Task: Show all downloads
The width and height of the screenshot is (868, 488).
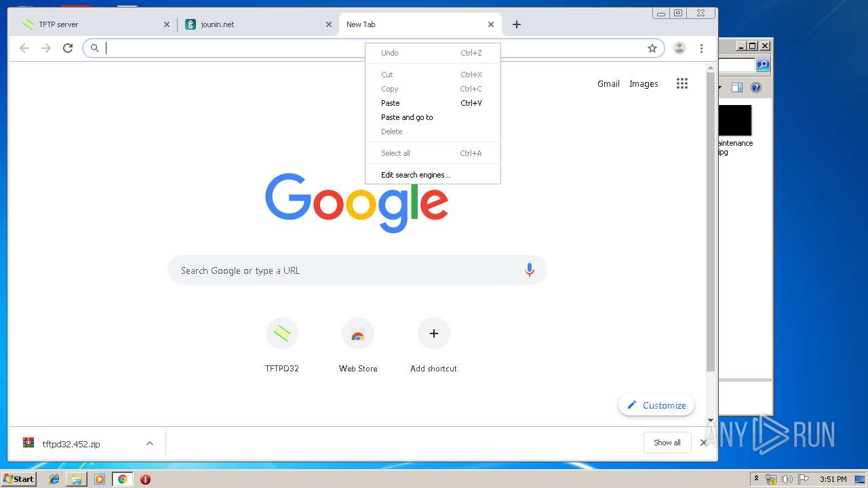Action: pos(667,443)
